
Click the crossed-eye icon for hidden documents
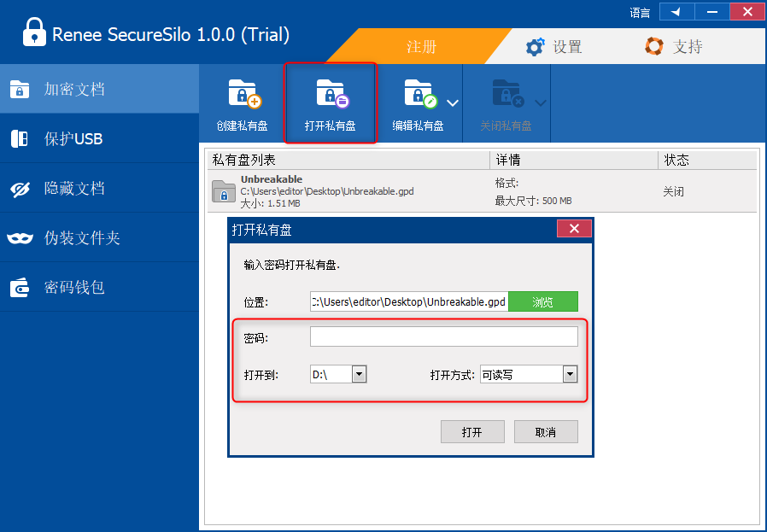20,189
